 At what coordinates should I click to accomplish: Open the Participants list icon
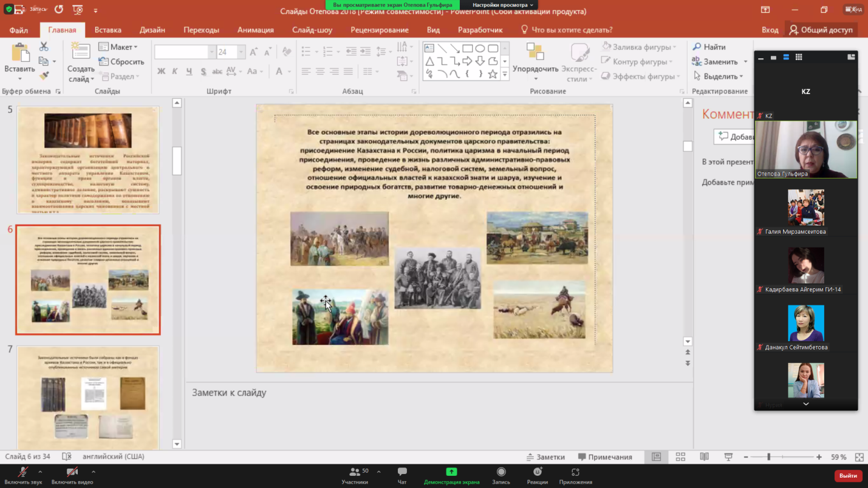pos(355,473)
